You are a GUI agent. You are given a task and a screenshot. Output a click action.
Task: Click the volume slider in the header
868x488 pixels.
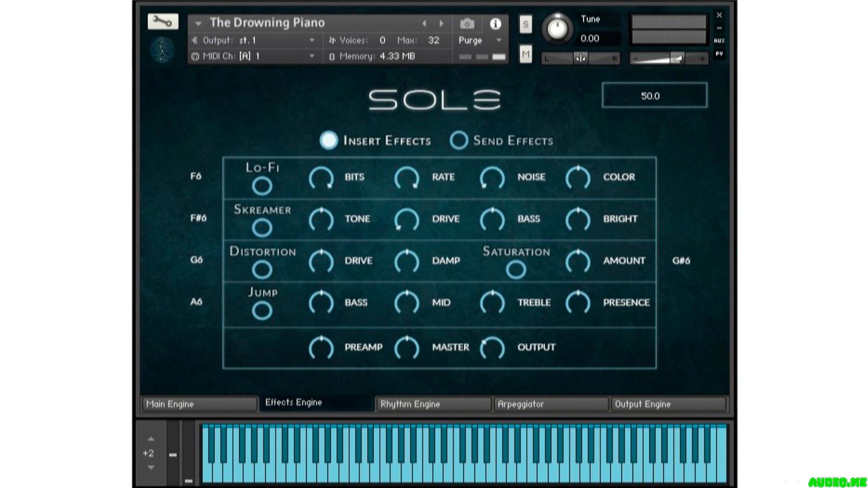click(669, 58)
